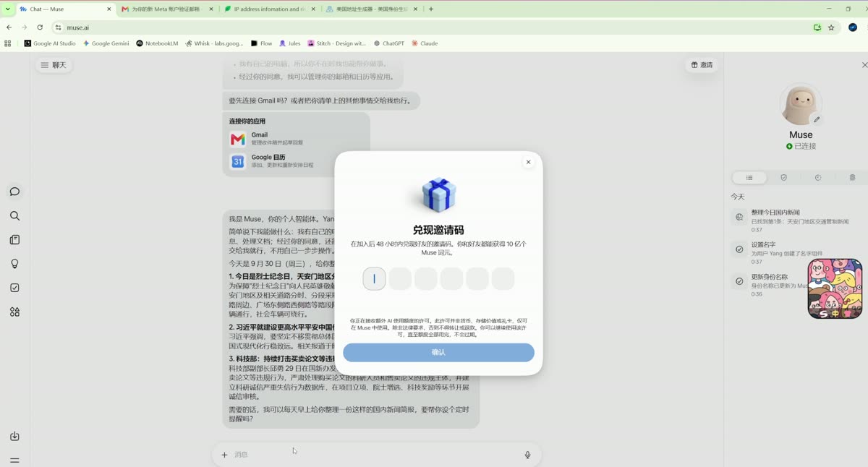The image size is (868, 467).
Task: Open the browser profile avatar
Action: coord(853,27)
